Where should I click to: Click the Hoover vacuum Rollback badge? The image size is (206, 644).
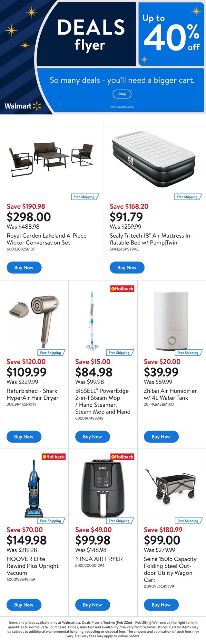54,457
